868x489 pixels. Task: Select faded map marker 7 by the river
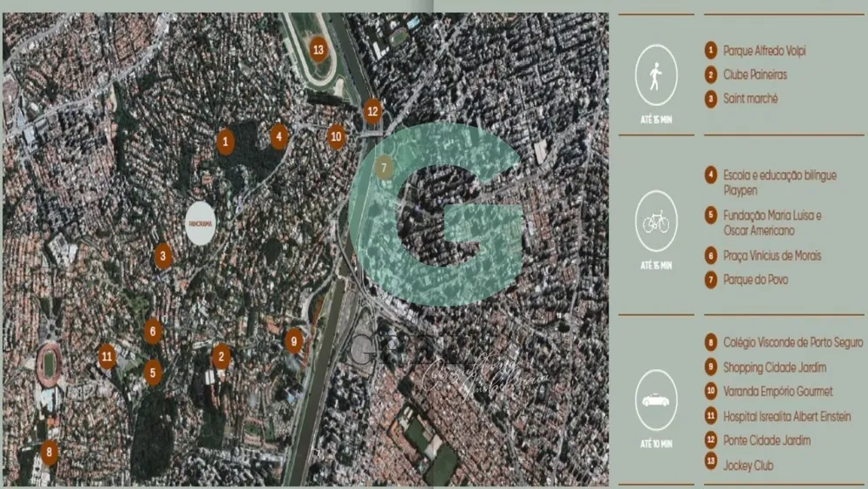click(x=384, y=168)
